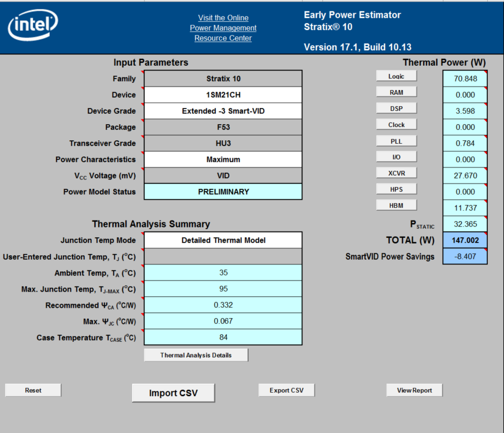Image resolution: width=504 pixels, height=433 pixels.
Task: Click the Import CSV button
Action: pyautogui.click(x=173, y=393)
